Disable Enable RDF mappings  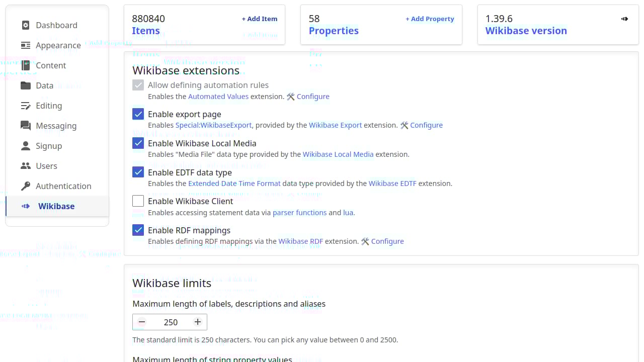coord(138,230)
